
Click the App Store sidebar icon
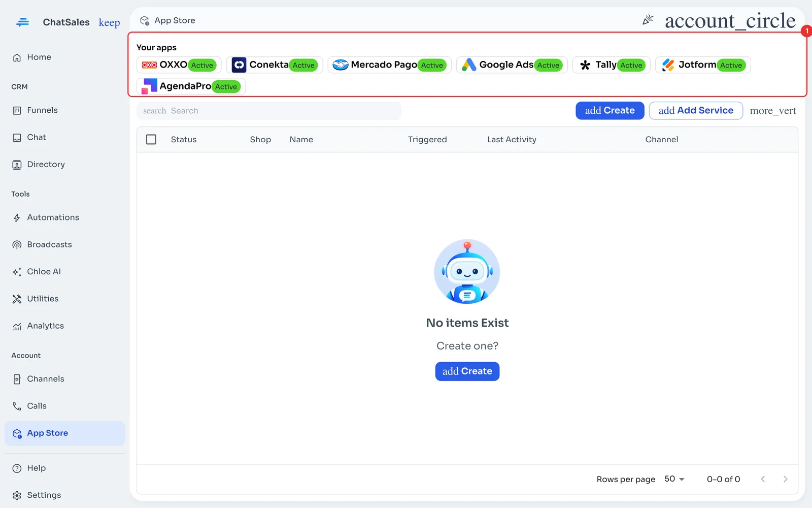(x=17, y=433)
